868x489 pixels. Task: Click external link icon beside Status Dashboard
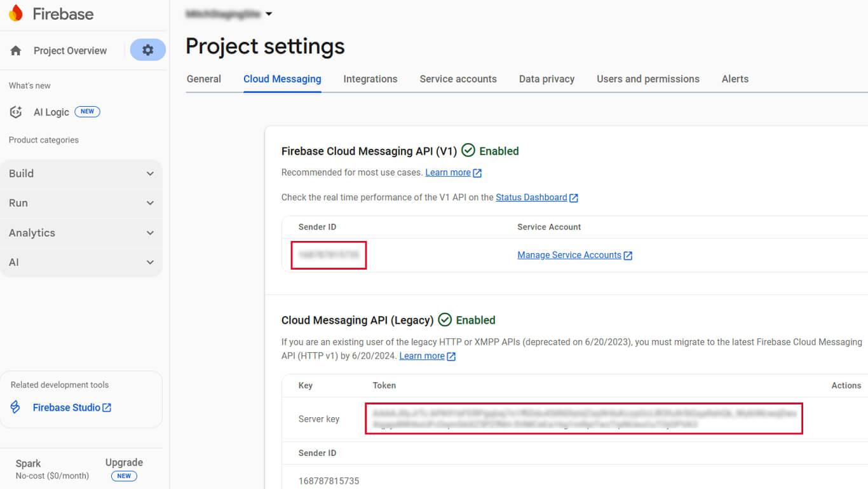tap(574, 198)
